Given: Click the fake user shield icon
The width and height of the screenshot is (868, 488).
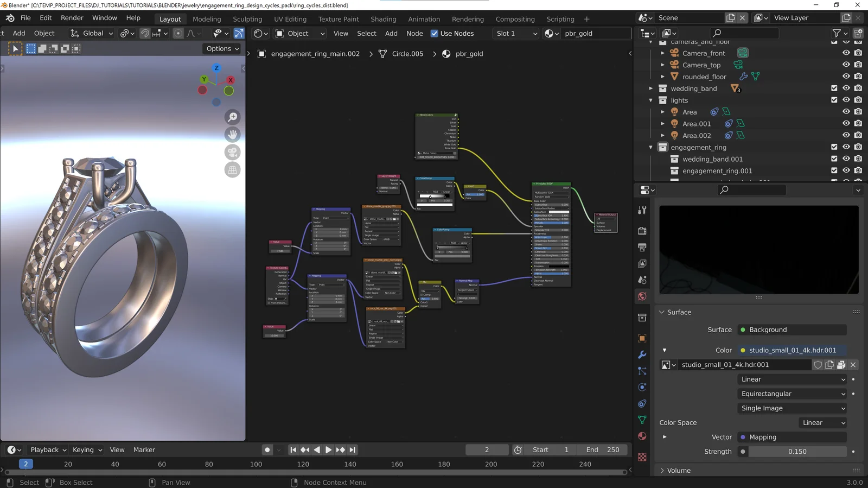Looking at the screenshot, I should (818, 365).
